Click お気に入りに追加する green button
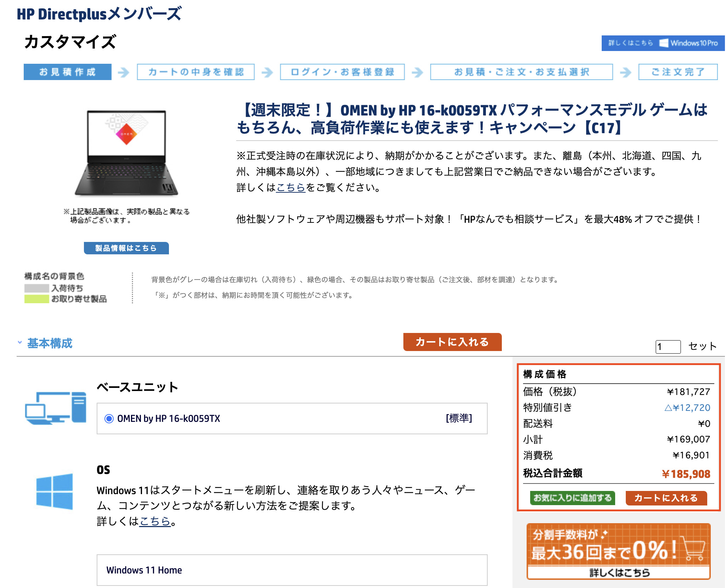The image size is (726, 588). click(x=573, y=498)
